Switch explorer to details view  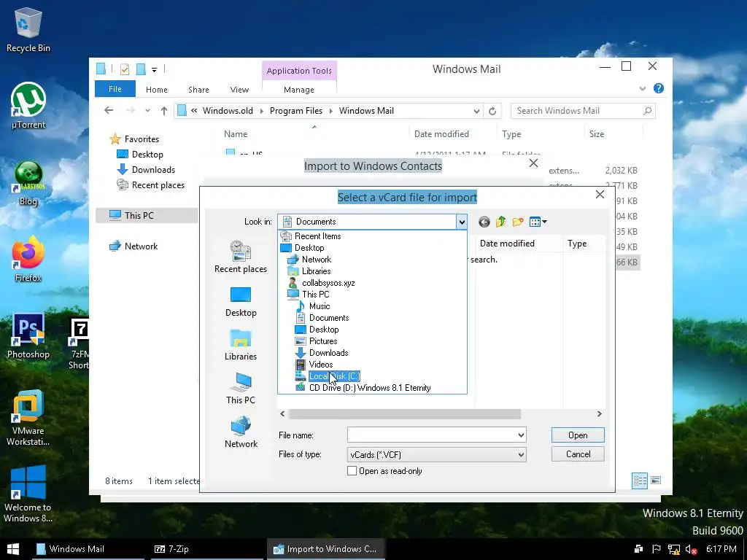click(640, 481)
